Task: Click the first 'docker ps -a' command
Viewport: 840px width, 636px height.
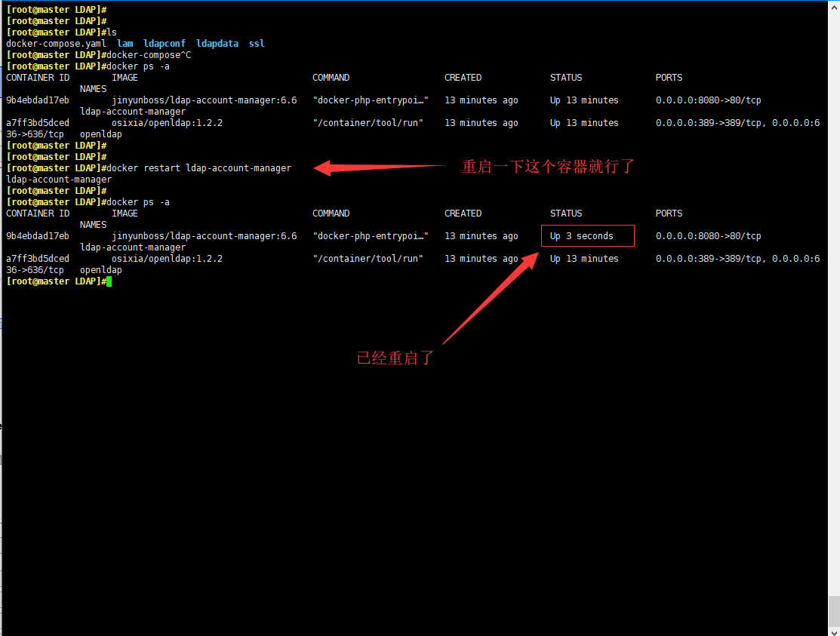Action: point(138,66)
